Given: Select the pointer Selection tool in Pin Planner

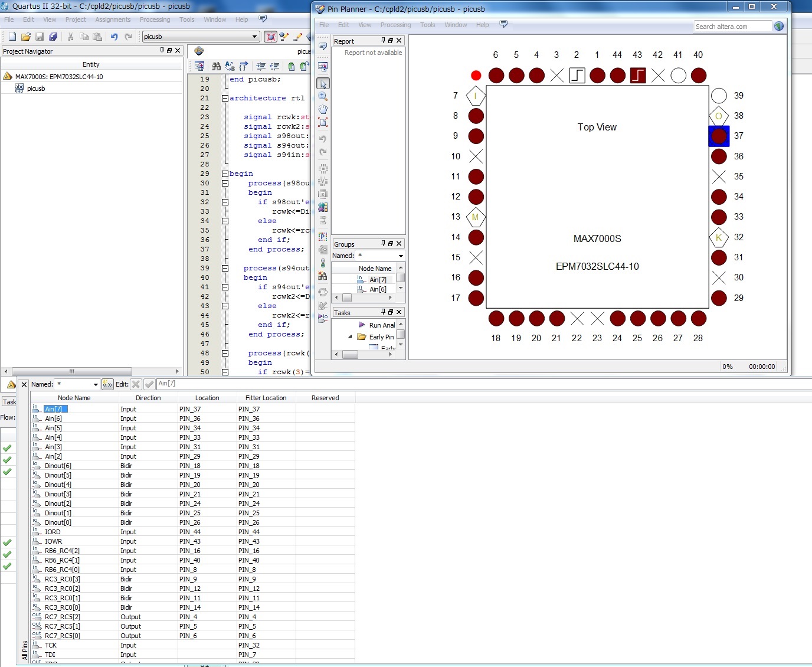Looking at the screenshot, I should point(323,84).
